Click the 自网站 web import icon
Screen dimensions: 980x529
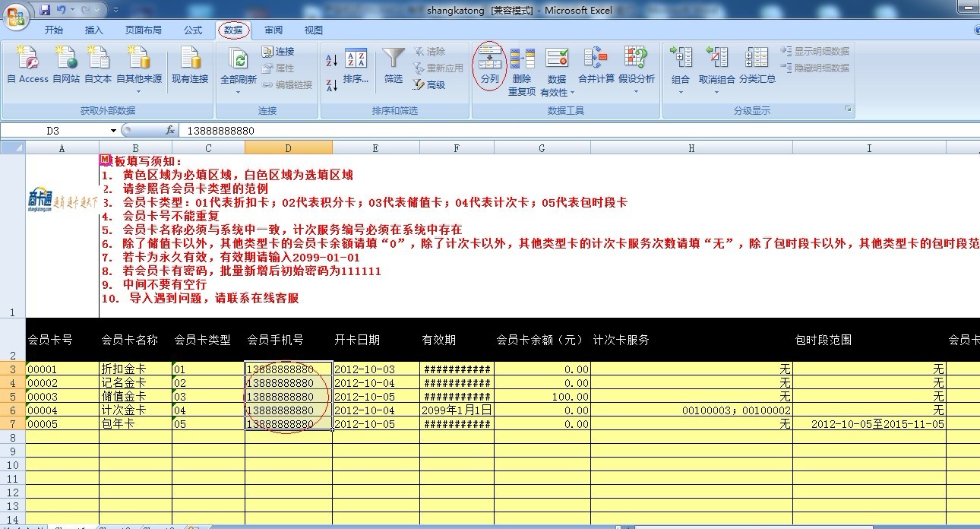(66, 59)
